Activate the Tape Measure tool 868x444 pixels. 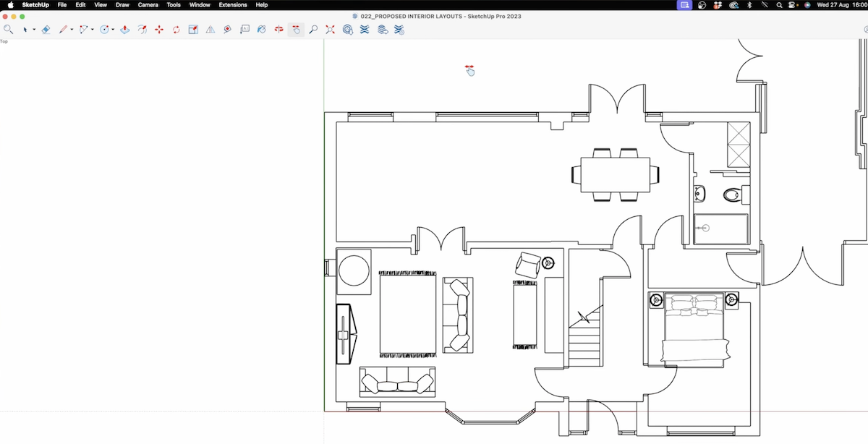tap(227, 30)
